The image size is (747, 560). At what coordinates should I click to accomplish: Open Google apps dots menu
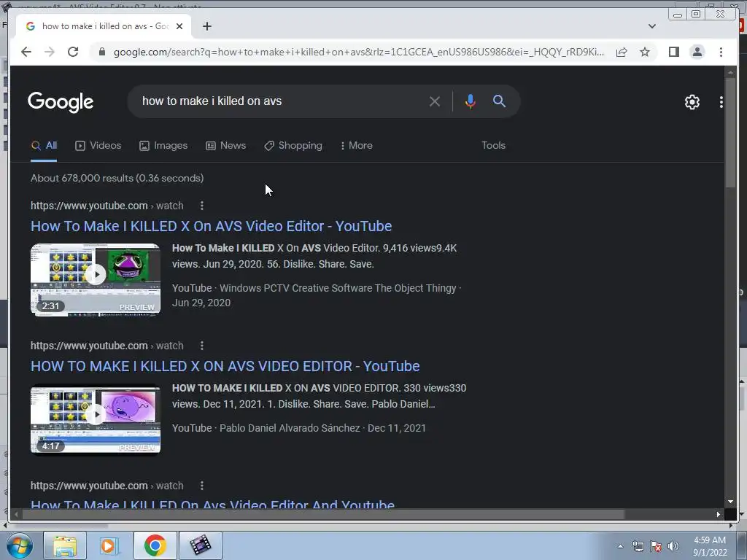click(x=721, y=102)
